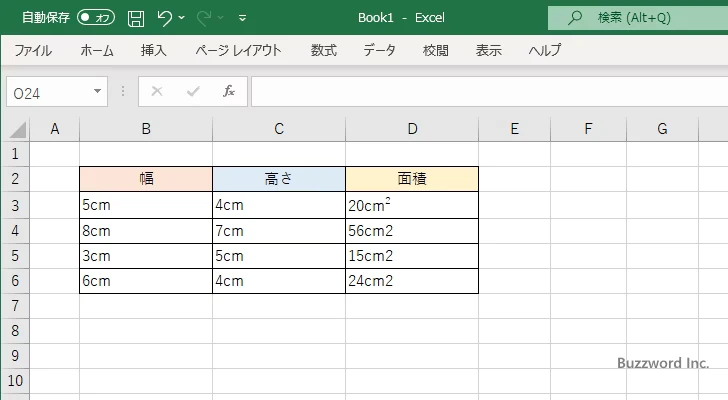Switch to the データ tab
728x400 pixels.
coord(379,50)
